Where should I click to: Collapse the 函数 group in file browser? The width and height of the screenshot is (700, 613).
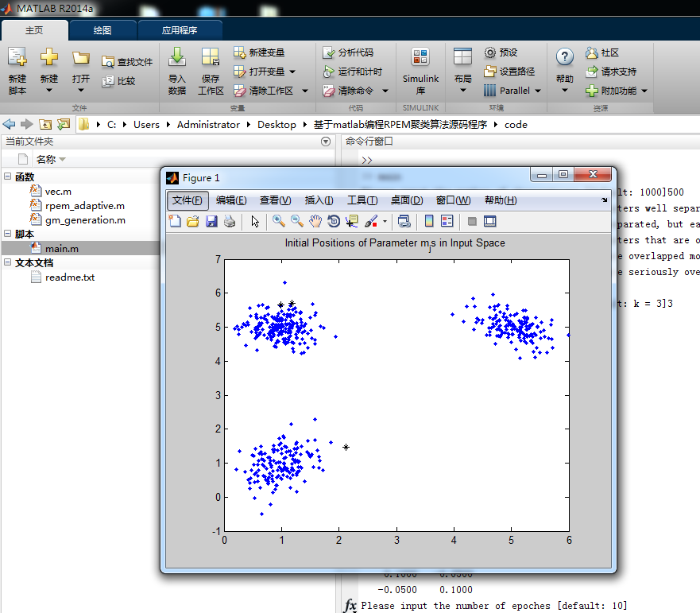pos(8,176)
